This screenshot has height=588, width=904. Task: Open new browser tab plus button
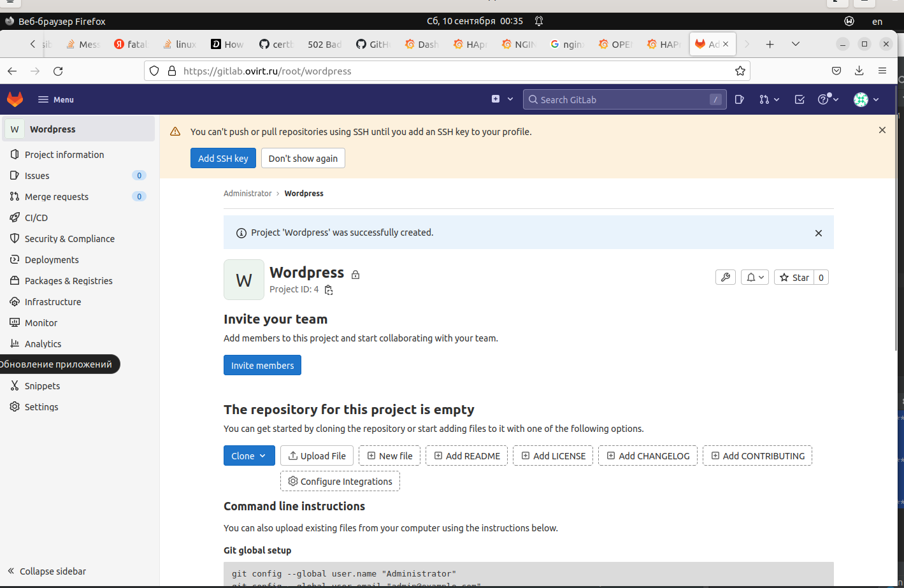click(770, 44)
